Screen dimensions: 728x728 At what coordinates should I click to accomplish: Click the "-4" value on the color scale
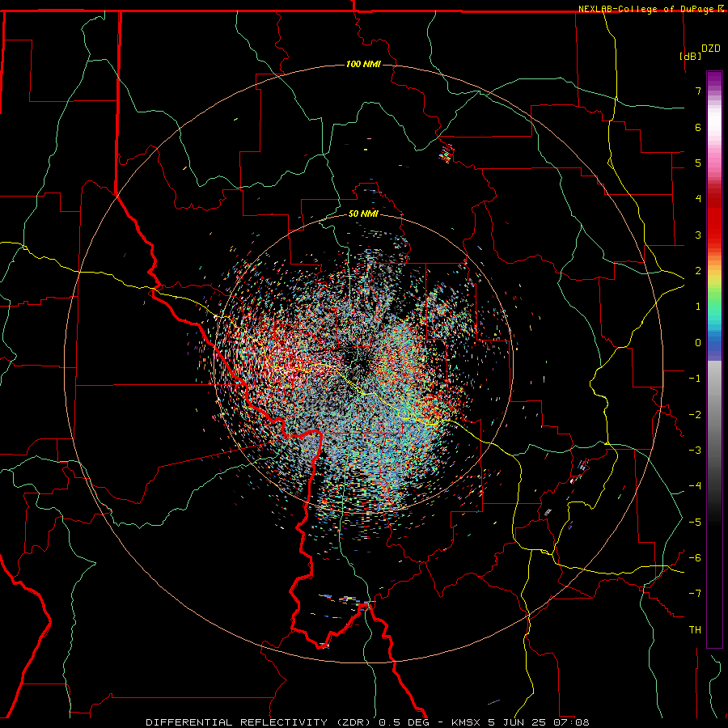695,486
